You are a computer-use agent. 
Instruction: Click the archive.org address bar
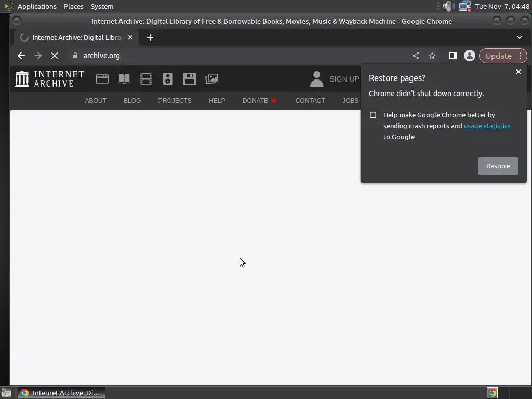(237, 56)
